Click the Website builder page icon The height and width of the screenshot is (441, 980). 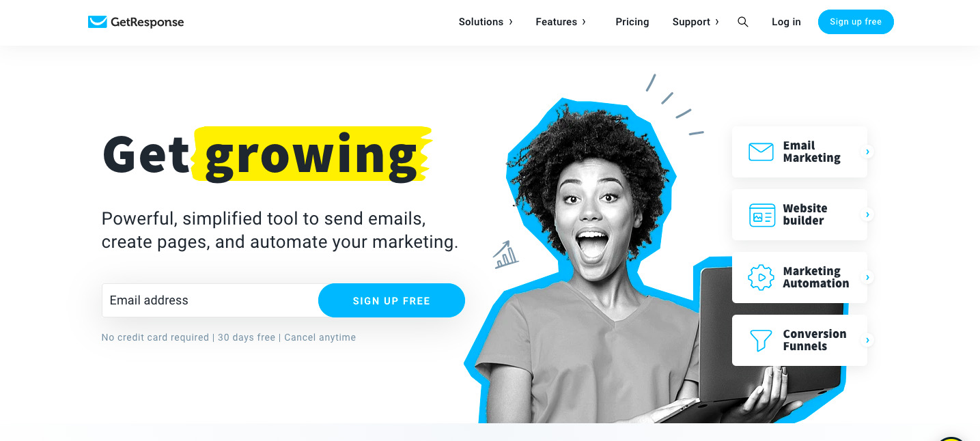point(761,215)
